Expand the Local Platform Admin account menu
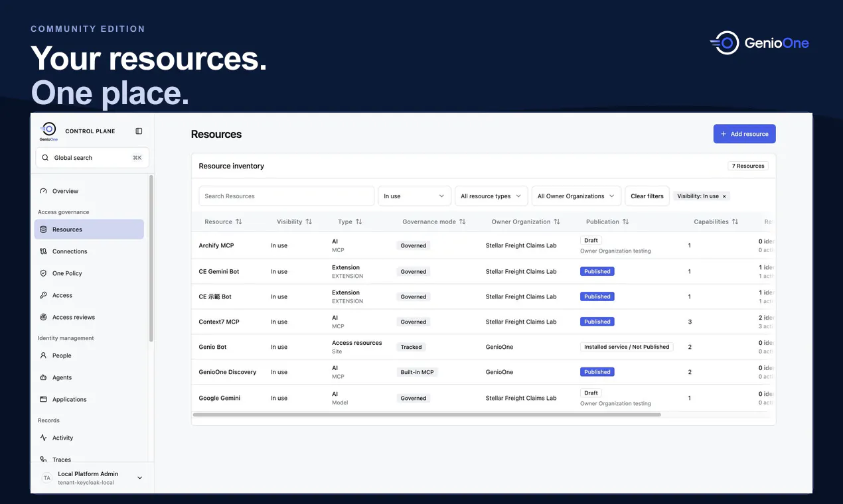 pyautogui.click(x=139, y=477)
